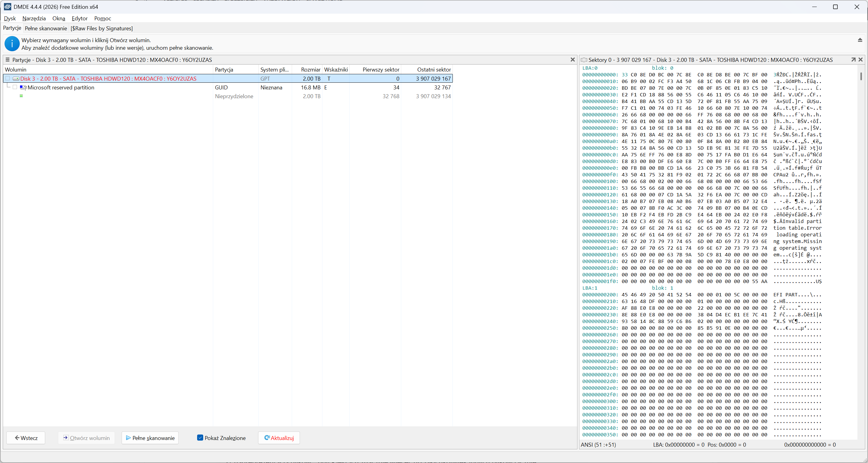Undock the Sektory hex viewer panel
Screen dimensions: 868x463
click(x=853, y=60)
